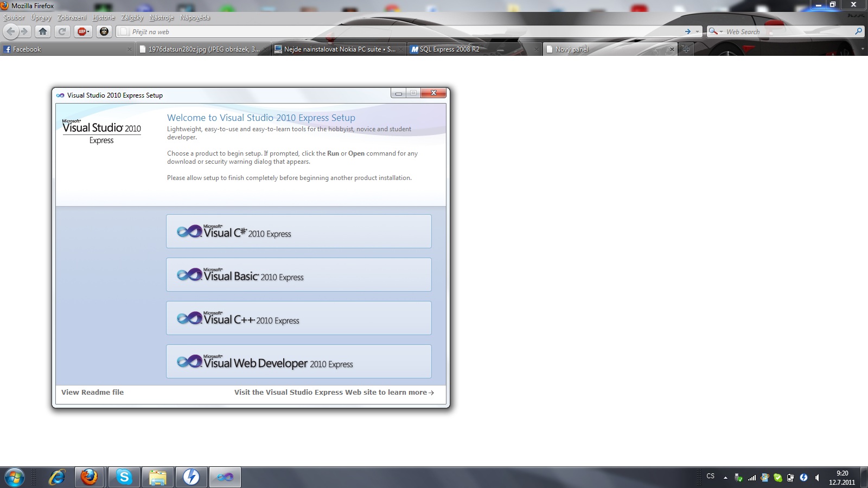The width and height of the screenshot is (868, 488).
Task: Go back with the Firefox back arrow
Action: [11, 31]
